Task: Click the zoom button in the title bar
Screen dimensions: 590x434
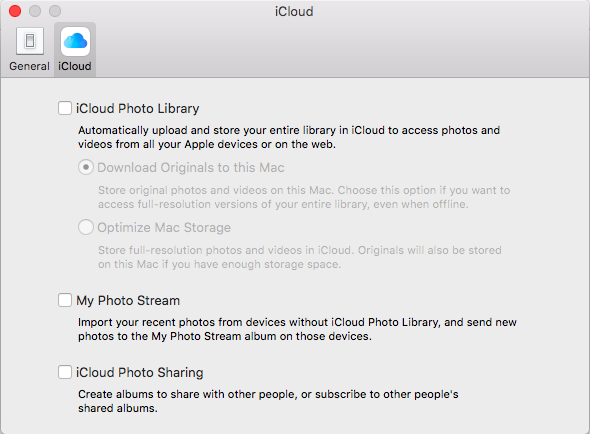Action: click(x=55, y=11)
